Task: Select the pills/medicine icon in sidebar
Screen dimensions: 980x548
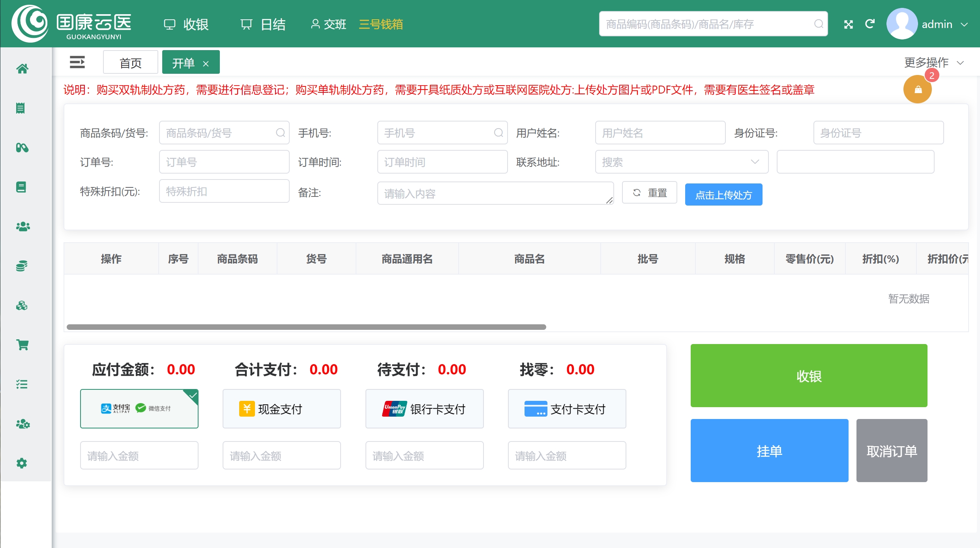Action: tap(22, 148)
